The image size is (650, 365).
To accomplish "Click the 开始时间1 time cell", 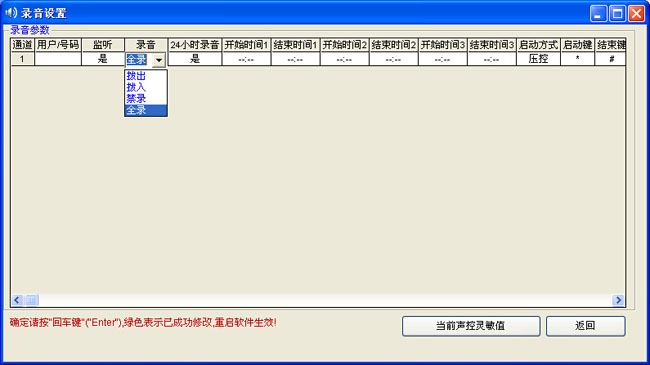I will [246, 59].
